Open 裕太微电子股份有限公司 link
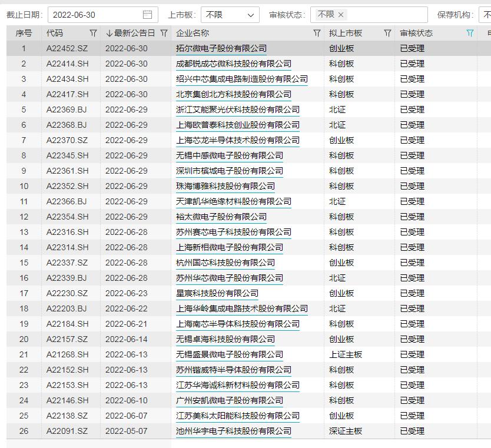Viewport: 491px width, 448px height. point(221,217)
